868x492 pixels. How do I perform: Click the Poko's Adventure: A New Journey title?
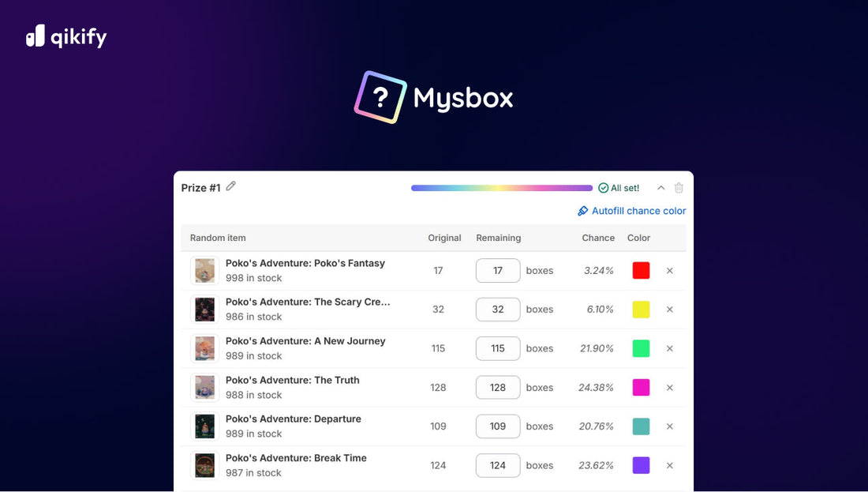(x=305, y=341)
